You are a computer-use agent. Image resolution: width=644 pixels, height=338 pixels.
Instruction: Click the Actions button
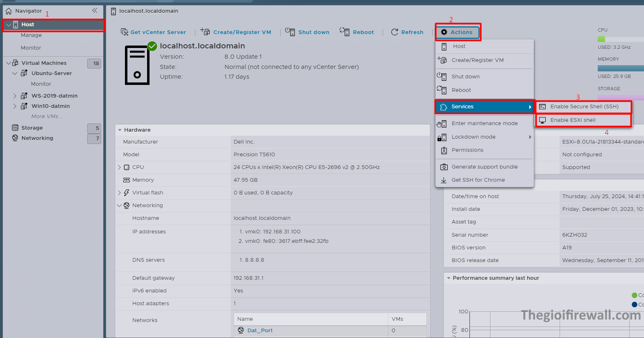coord(458,32)
